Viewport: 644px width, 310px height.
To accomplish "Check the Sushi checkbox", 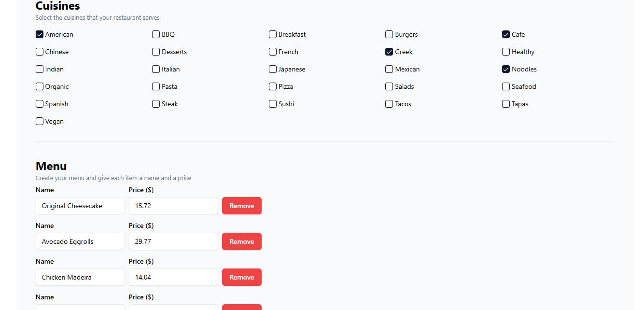I will (273, 104).
